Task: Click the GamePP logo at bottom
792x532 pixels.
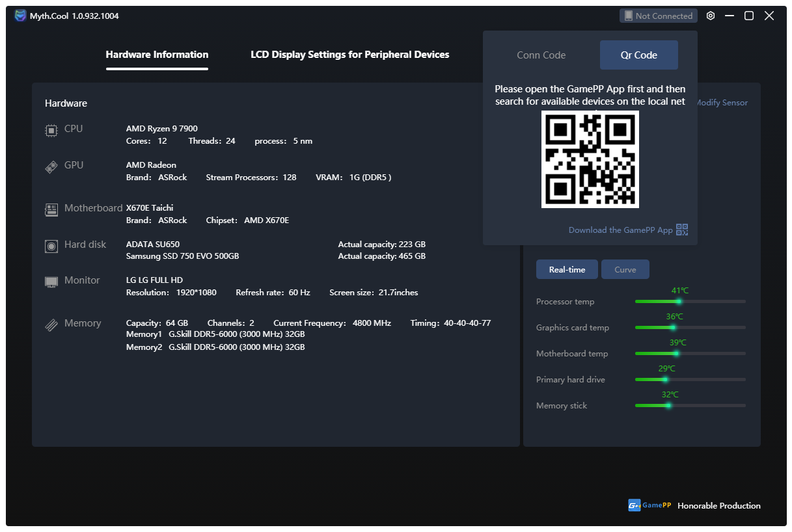Action: (649, 505)
